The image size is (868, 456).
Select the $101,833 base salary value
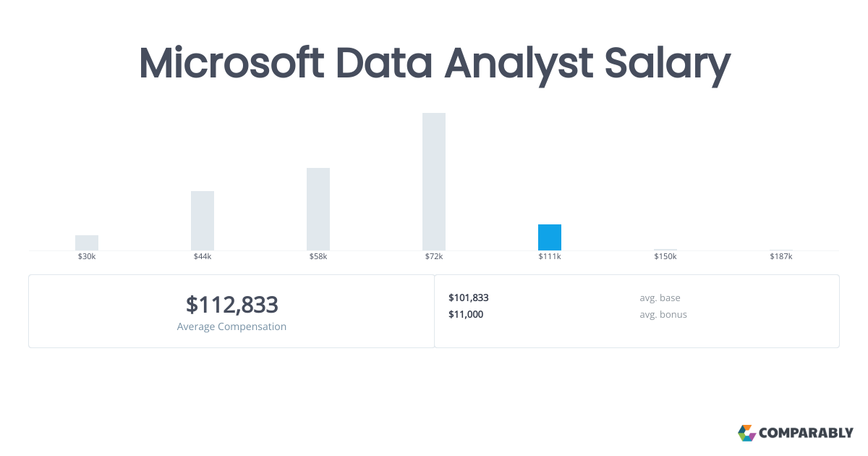[x=469, y=297]
